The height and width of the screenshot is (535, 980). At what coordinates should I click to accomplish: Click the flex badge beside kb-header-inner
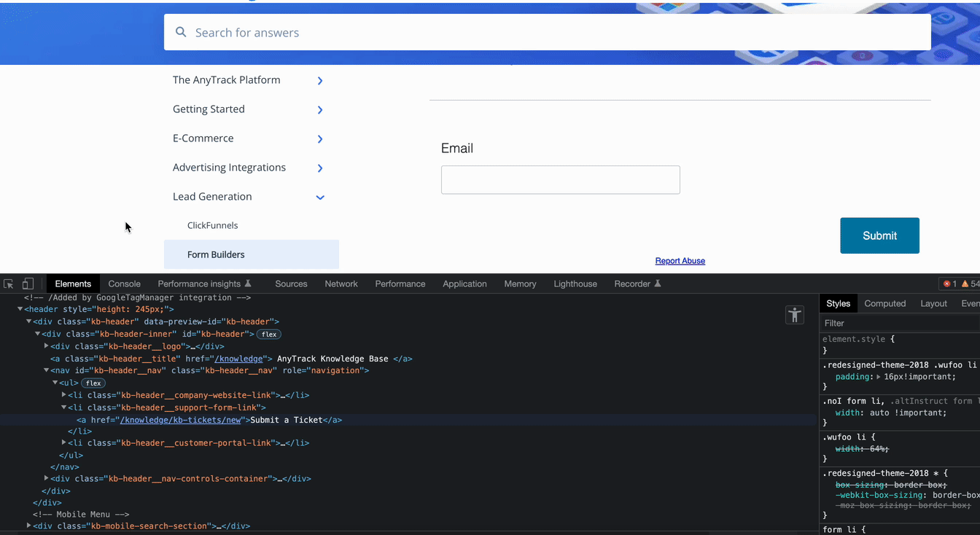tap(269, 335)
